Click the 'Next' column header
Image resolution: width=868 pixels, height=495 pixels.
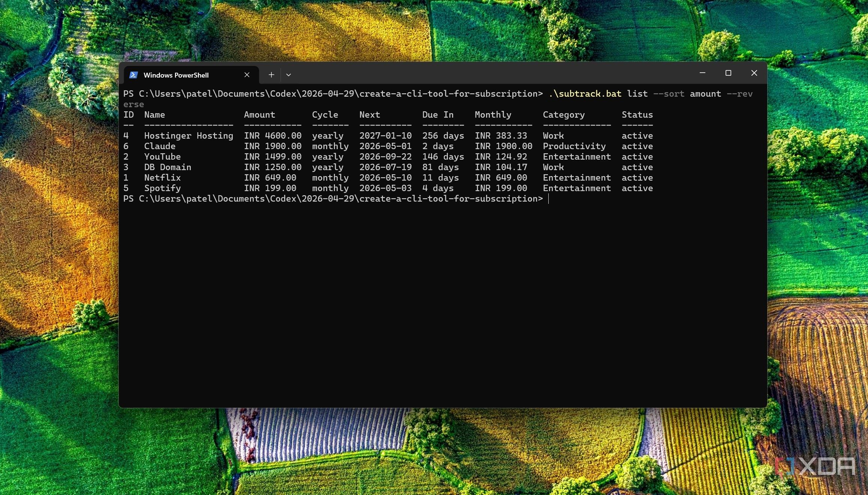click(370, 115)
